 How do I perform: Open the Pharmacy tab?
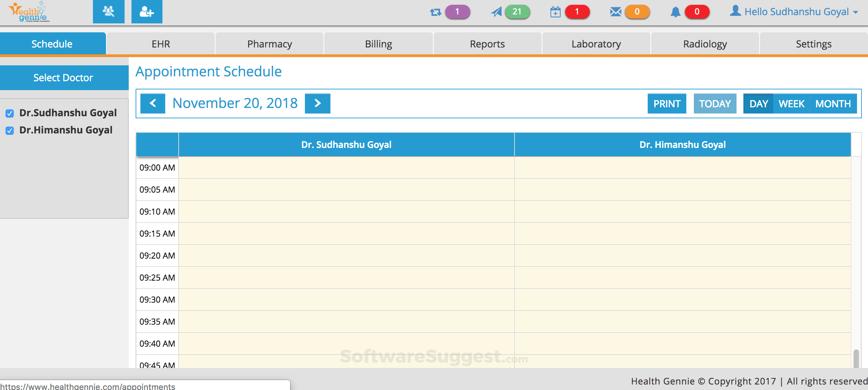tap(269, 44)
